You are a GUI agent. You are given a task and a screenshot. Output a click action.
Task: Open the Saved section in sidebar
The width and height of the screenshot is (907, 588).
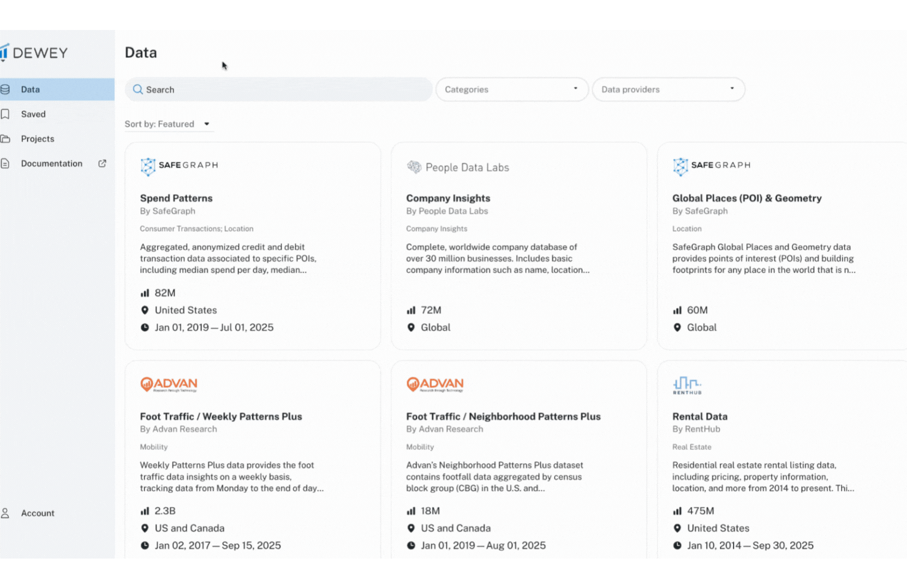(57, 114)
